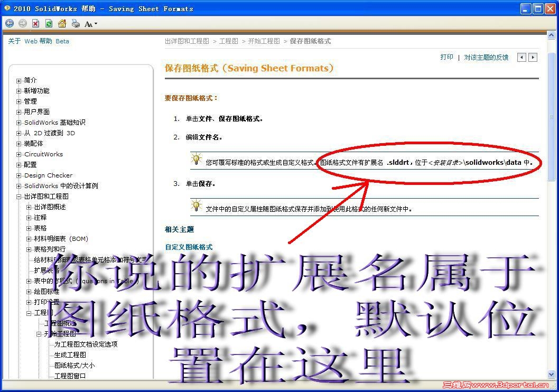Screen dimensions: 559x392
Task: Open breadcrumb 开始工程图
Action: point(264,41)
